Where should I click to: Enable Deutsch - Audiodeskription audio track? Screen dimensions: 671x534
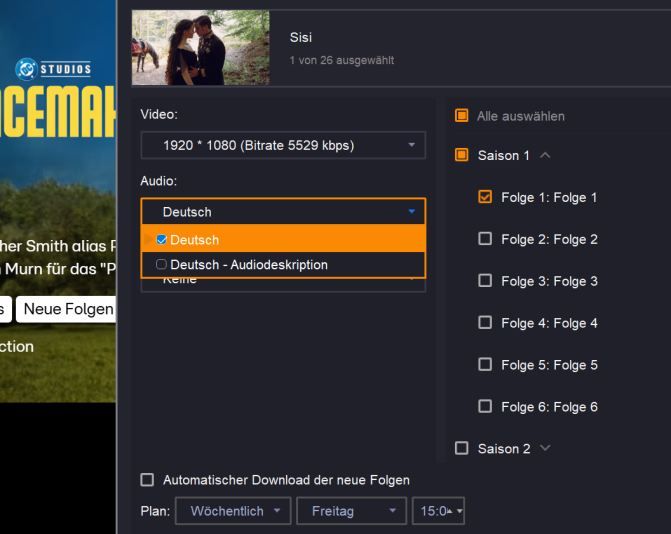[x=161, y=265]
